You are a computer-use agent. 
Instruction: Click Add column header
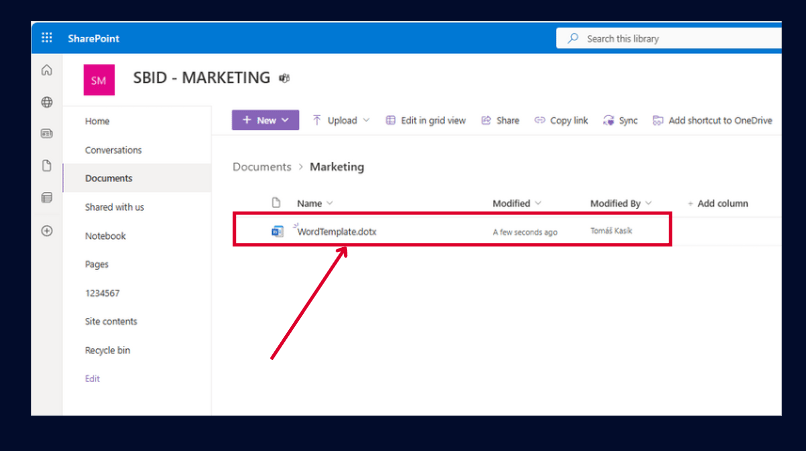point(718,204)
